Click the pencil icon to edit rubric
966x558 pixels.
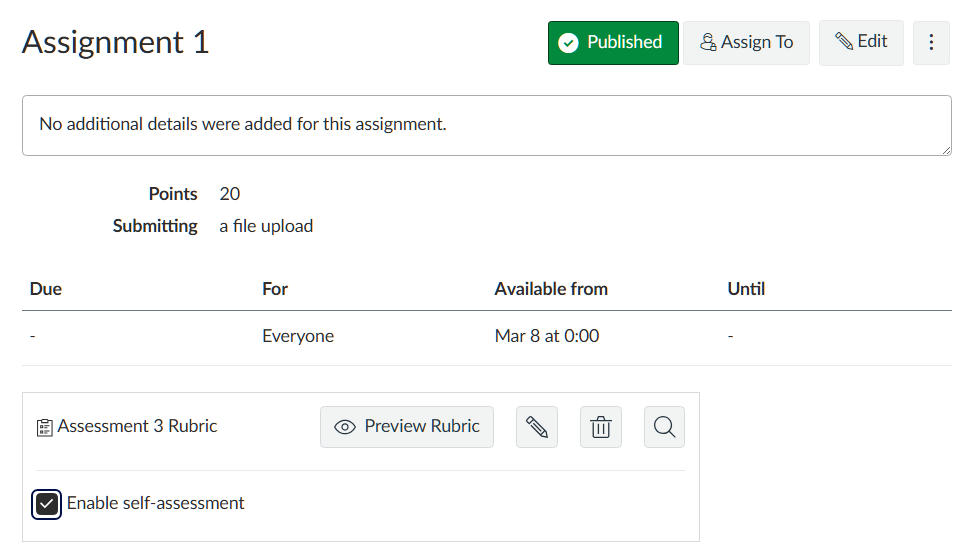[x=537, y=426]
